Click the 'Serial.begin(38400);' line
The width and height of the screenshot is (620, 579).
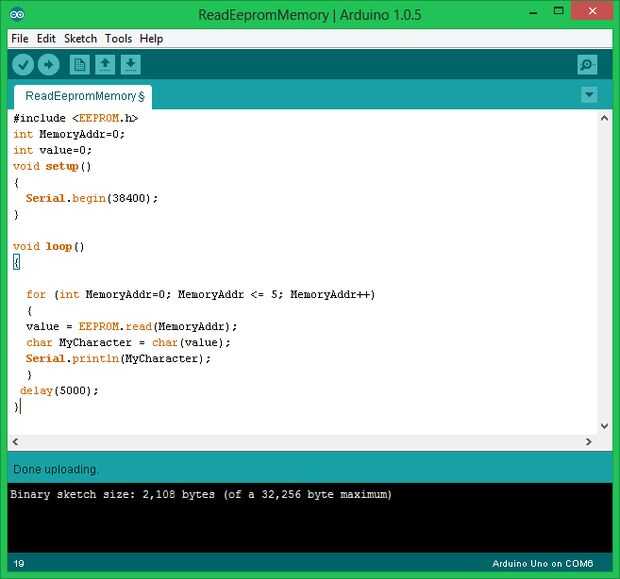(x=92, y=198)
